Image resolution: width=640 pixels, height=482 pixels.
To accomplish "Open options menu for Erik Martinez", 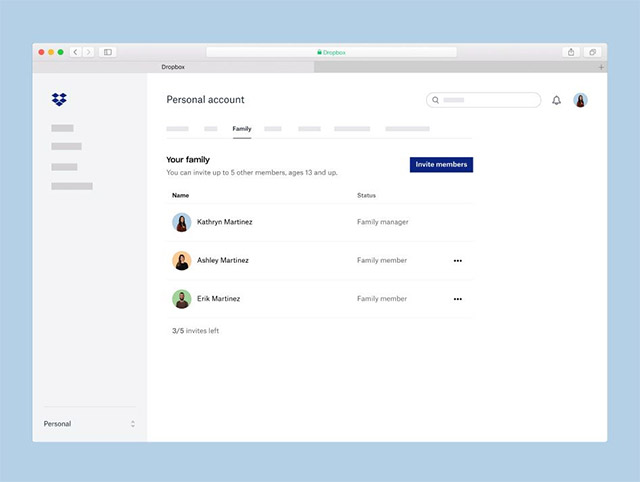I will (x=458, y=299).
